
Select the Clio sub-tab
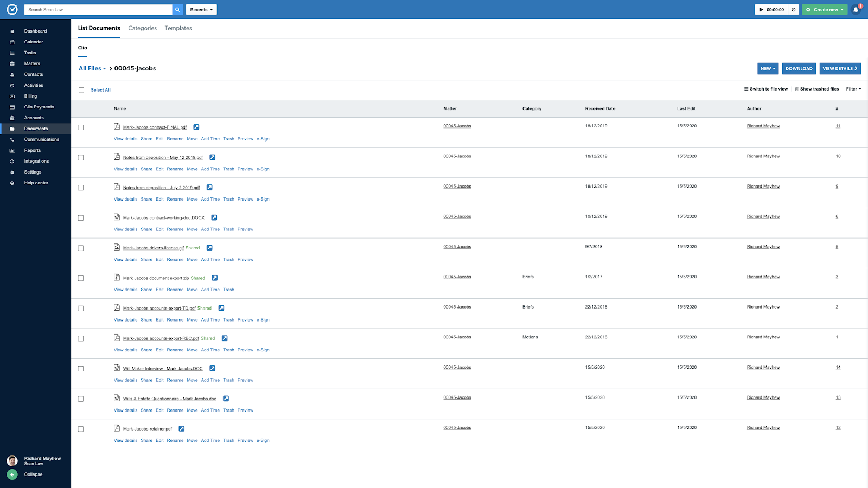pyautogui.click(x=82, y=48)
